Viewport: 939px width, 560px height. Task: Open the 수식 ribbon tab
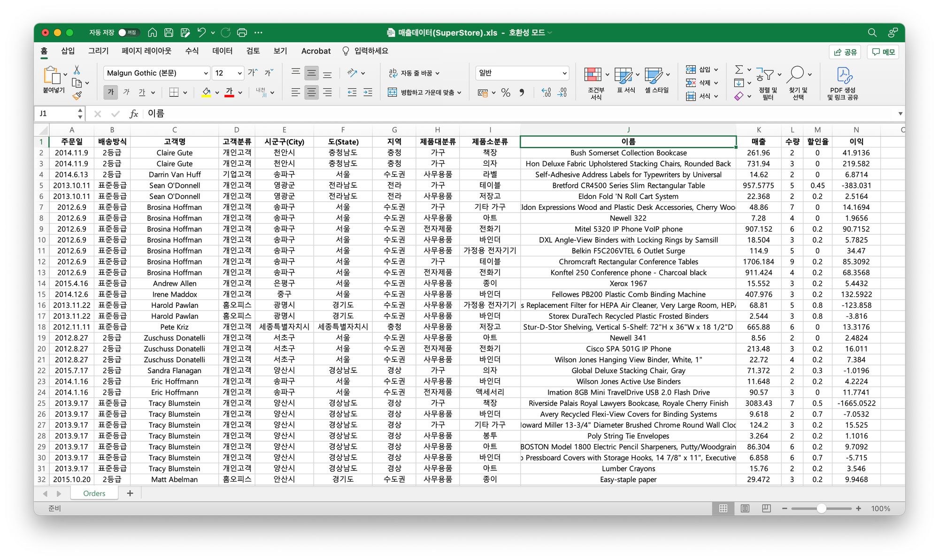pyautogui.click(x=192, y=51)
